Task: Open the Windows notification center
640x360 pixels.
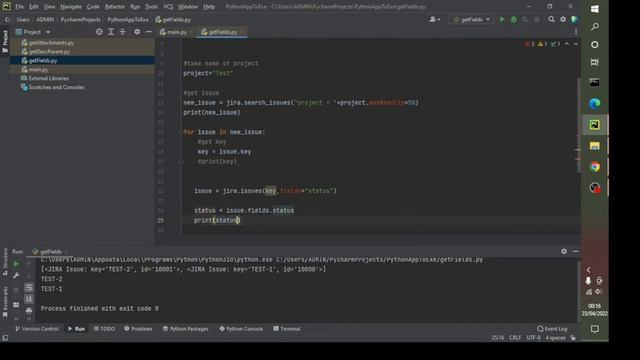Action: click(595, 329)
